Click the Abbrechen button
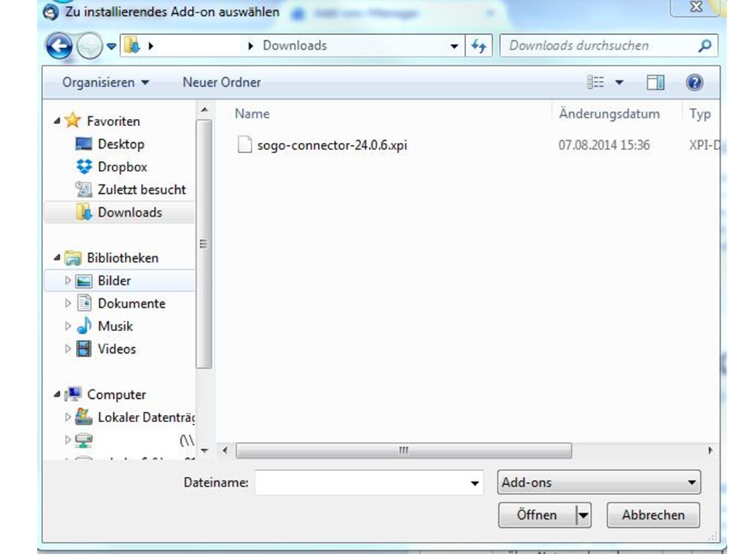Image resolution: width=747 pixels, height=560 pixels. coord(653,515)
